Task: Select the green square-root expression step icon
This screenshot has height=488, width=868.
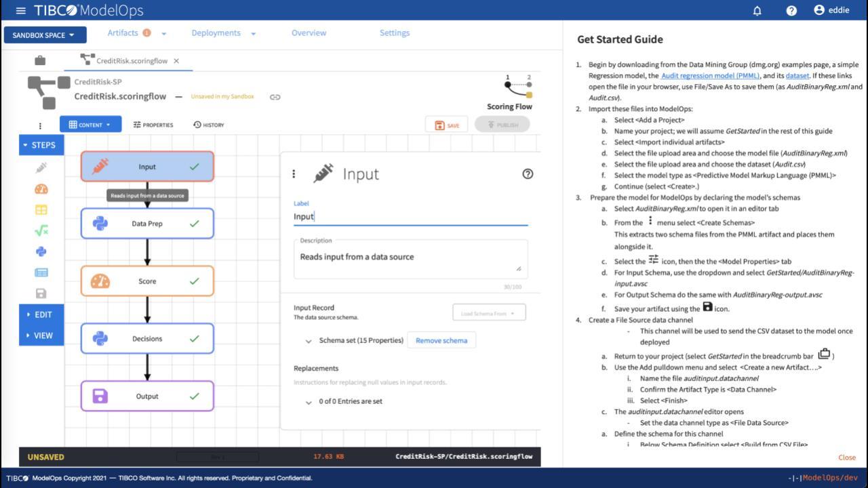Action: click(x=41, y=231)
